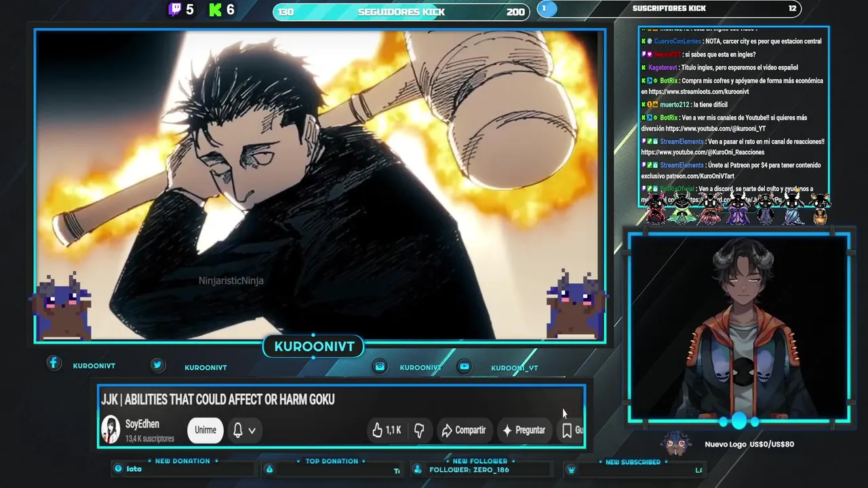Open the streamloots.com/kuroonivt chat link
868x488 pixels.
pos(698,91)
